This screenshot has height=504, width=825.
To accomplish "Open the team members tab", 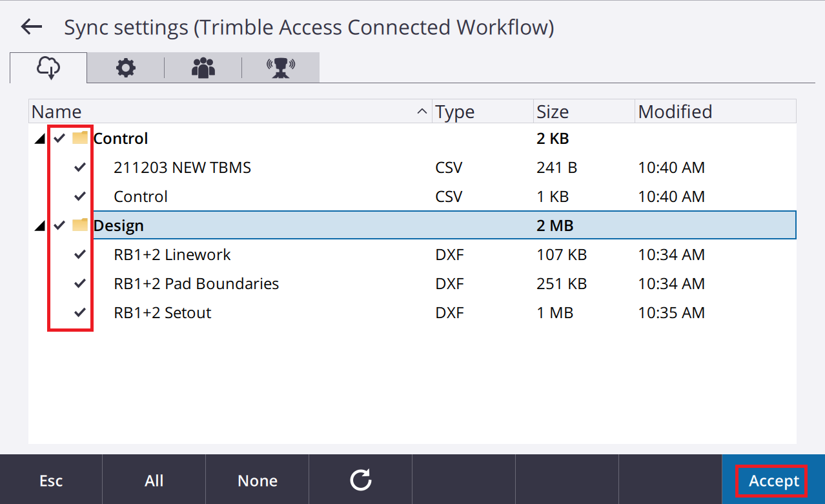I will point(203,67).
